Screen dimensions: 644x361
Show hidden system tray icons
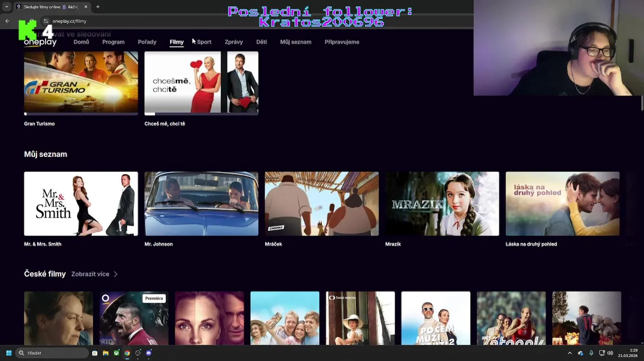pos(570,353)
